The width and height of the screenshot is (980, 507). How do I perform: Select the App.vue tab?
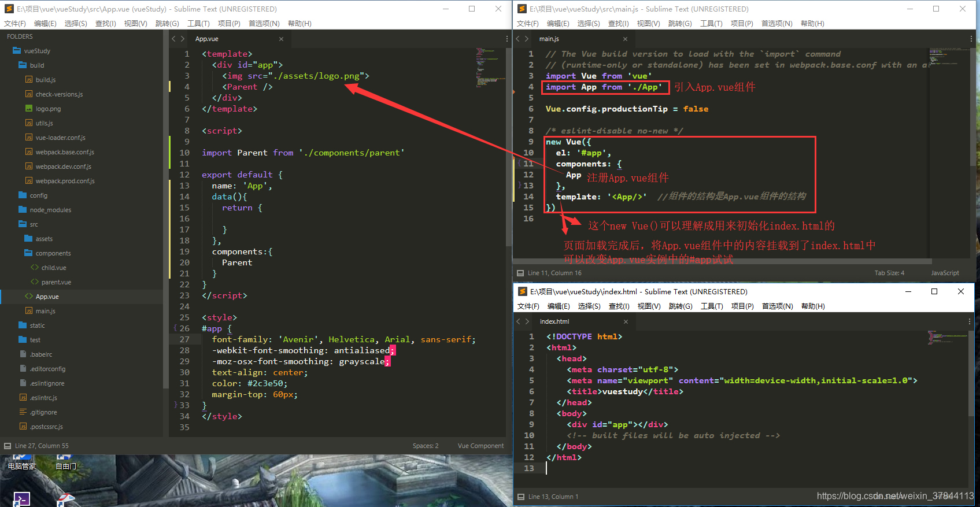pyautogui.click(x=207, y=39)
